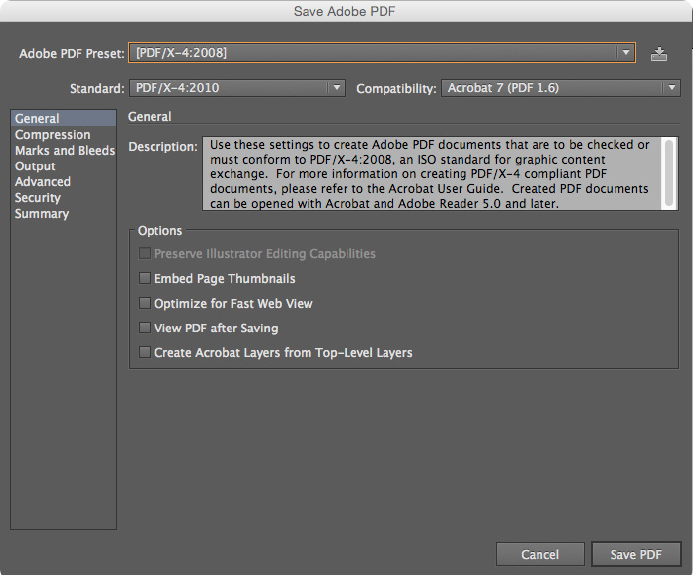Select the General category
This screenshot has width=693, height=581.
[x=63, y=118]
